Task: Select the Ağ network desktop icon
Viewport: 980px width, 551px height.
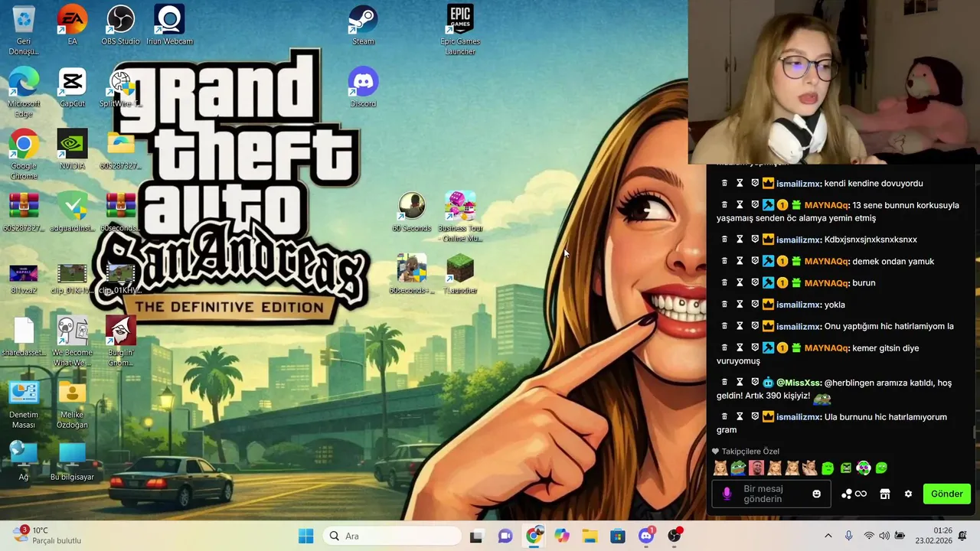Action: 24,461
